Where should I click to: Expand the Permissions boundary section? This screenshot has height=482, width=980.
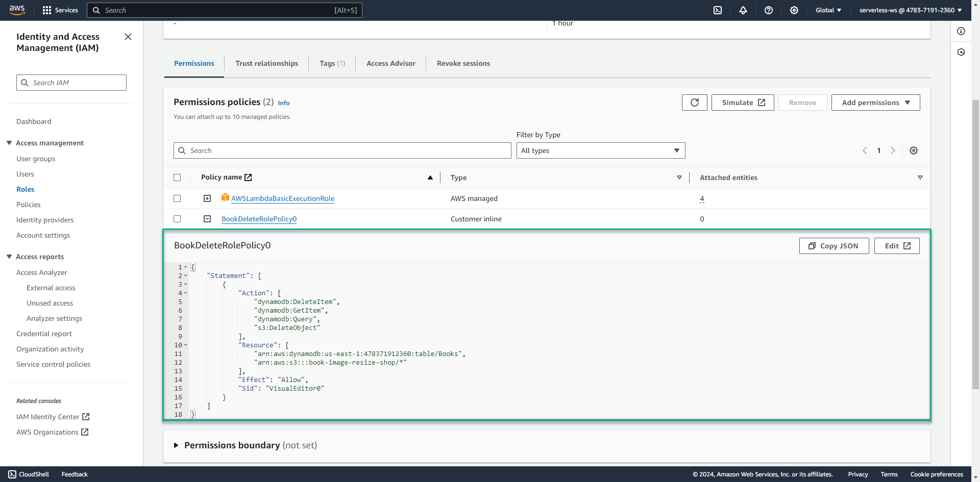pyautogui.click(x=176, y=445)
